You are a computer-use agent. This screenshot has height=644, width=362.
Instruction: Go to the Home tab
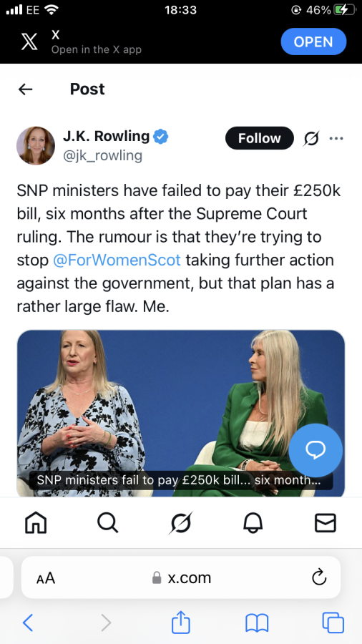(36, 523)
